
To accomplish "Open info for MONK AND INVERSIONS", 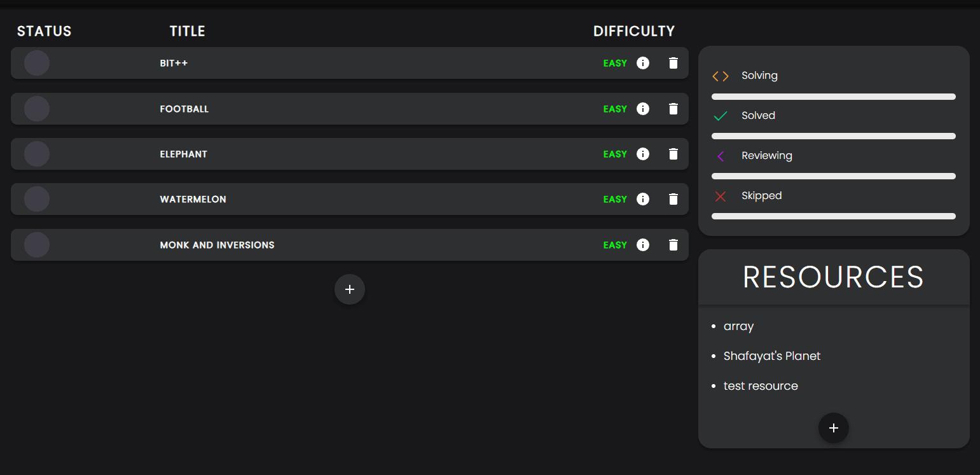I will [643, 245].
